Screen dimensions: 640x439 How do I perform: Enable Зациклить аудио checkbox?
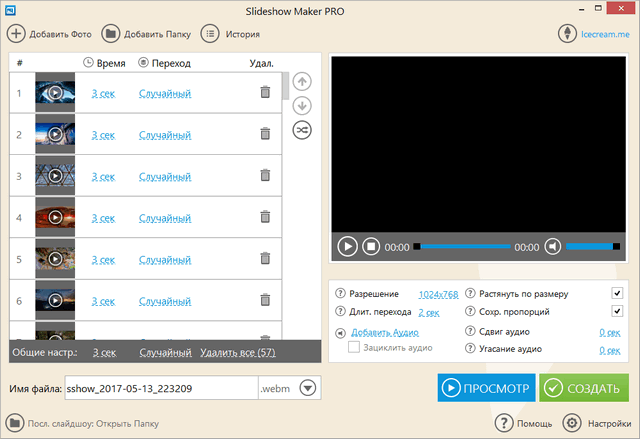tap(354, 348)
